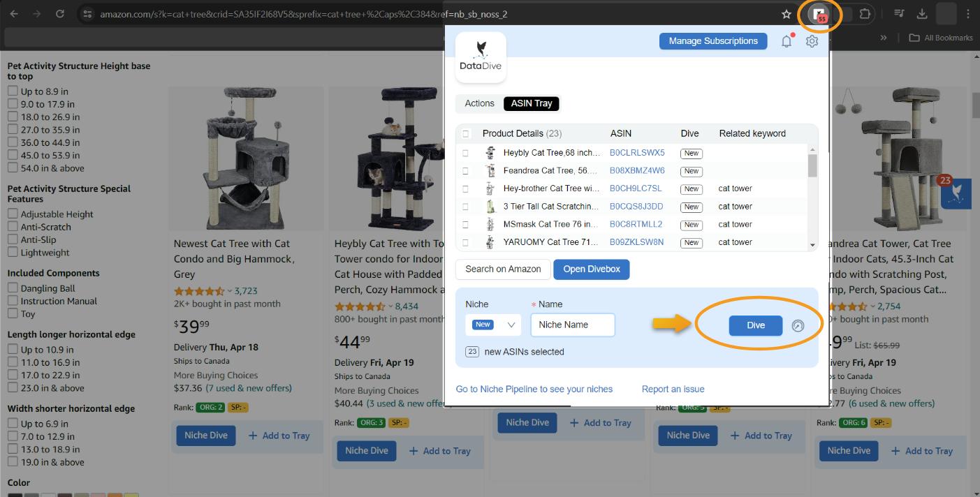Click the tray list scrollbar thumb
Viewport: 980px width, 497px height.
pyautogui.click(x=812, y=165)
